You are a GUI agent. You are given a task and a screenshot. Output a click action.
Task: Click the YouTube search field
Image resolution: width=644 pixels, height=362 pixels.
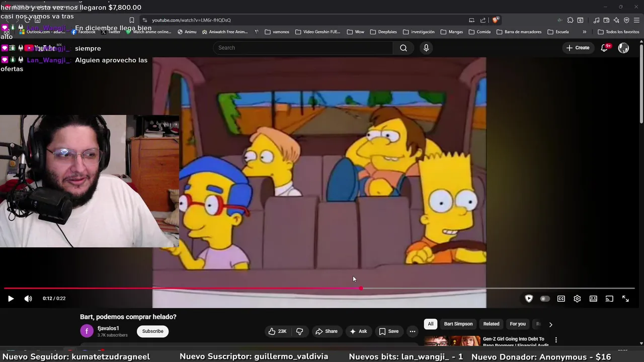click(303, 48)
